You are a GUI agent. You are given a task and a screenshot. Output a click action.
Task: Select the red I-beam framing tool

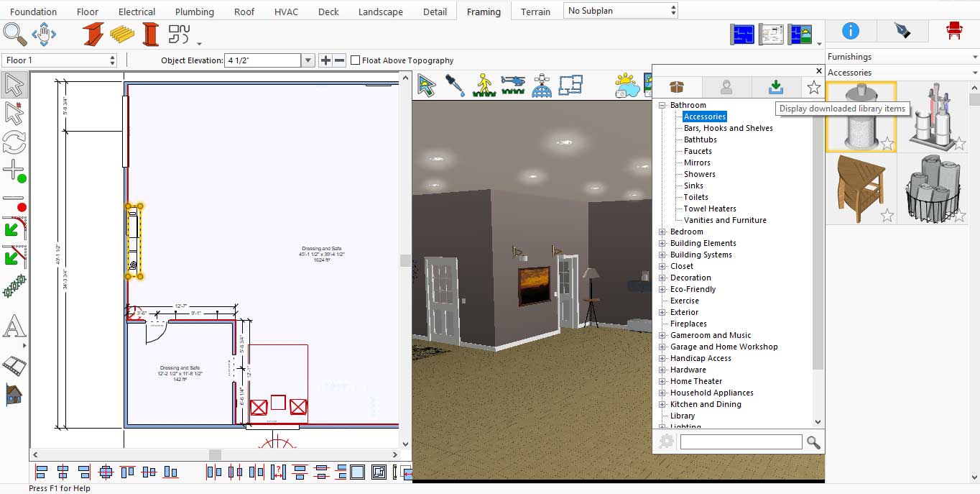(92, 34)
